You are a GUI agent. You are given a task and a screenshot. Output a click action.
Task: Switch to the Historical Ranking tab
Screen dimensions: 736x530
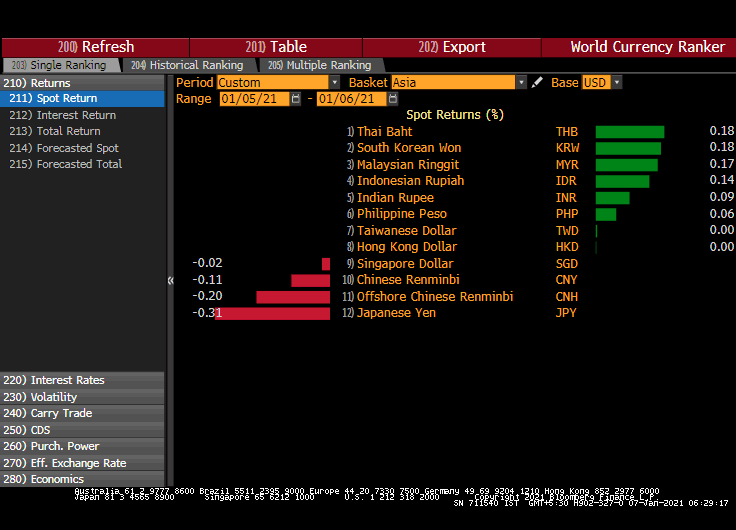pos(187,65)
